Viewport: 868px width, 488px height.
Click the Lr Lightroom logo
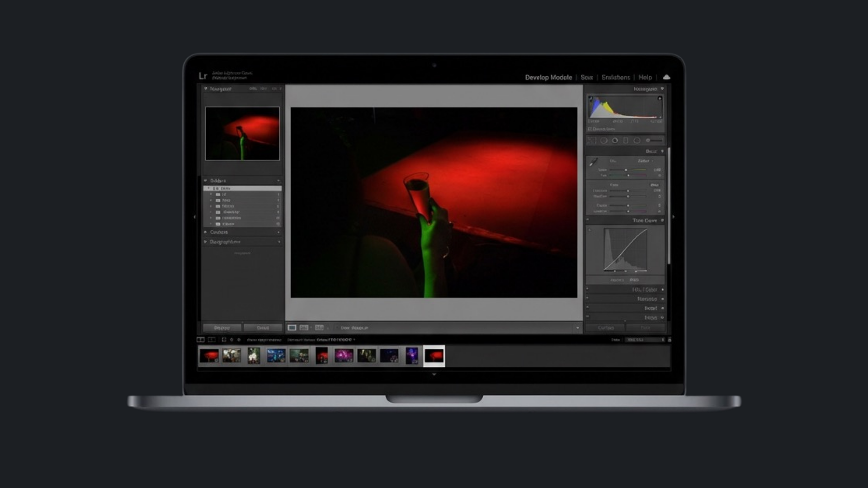(x=203, y=76)
